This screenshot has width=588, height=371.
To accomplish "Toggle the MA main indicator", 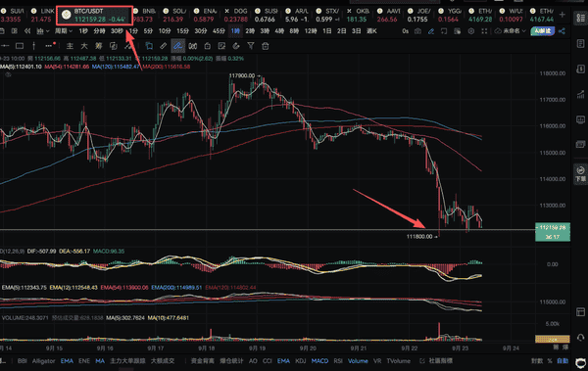I will click(100, 361).
